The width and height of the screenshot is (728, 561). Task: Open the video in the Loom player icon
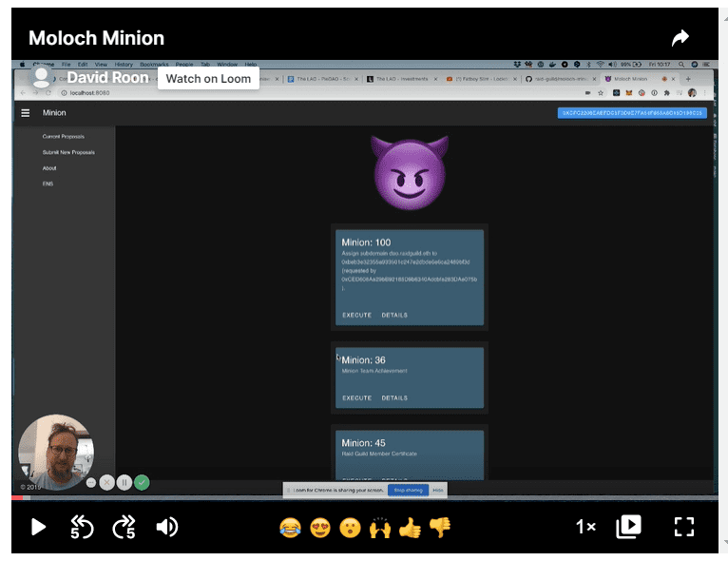click(628, 527)
